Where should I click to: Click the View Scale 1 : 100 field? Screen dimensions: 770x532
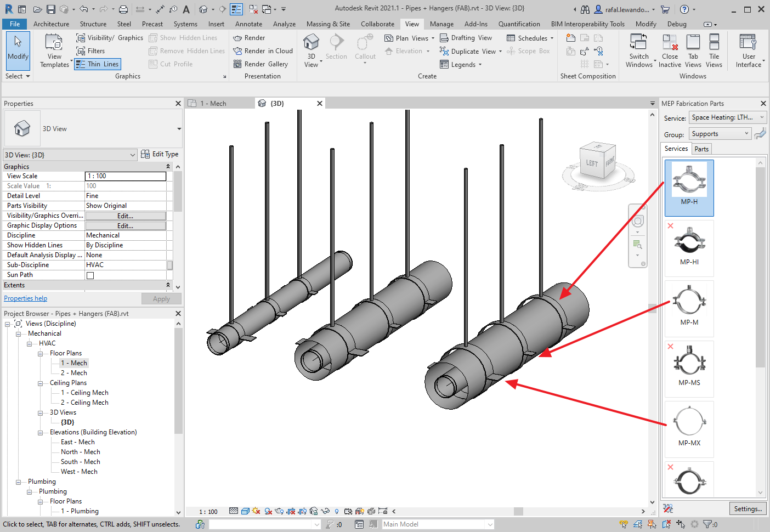tap(126, 176)
